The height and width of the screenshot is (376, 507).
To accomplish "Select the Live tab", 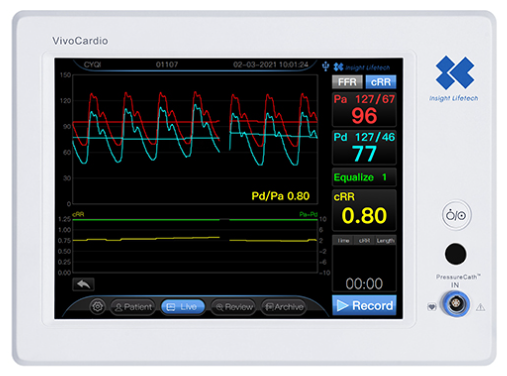I will [183, 307].
